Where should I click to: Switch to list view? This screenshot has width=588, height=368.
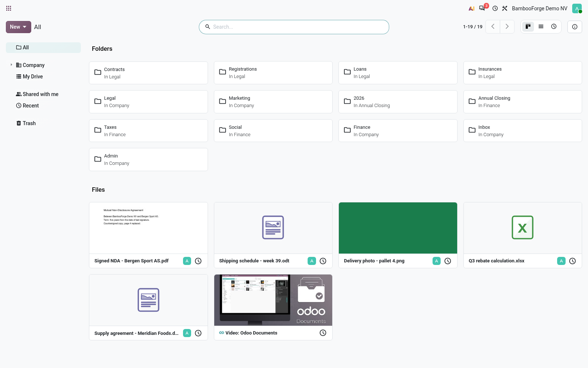[x=541, y=26]
